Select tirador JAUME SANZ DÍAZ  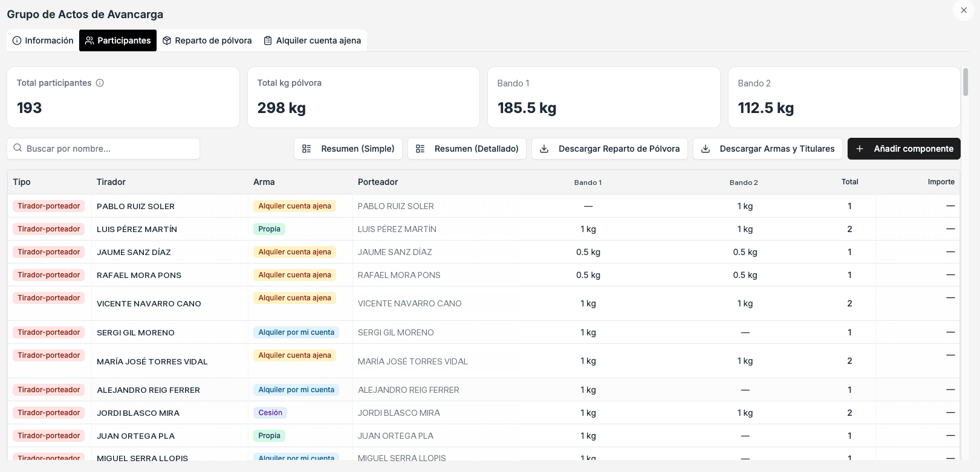[134, 252]
